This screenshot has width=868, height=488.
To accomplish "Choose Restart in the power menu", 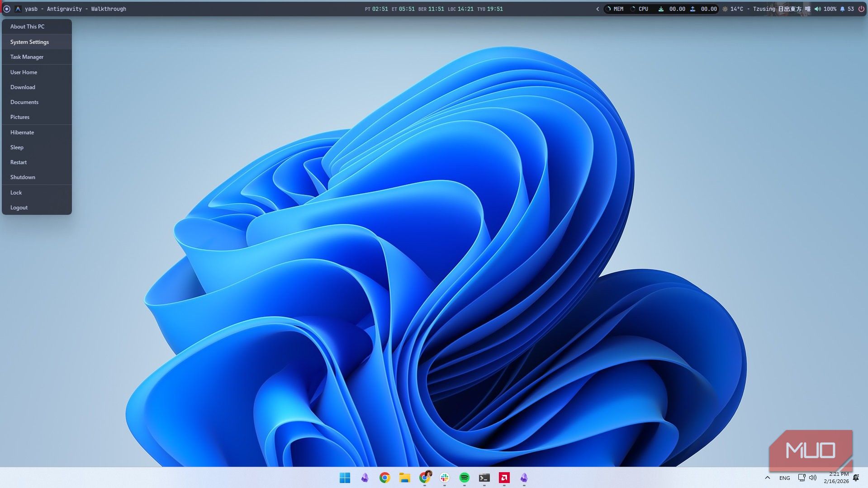I will pyautogui.click(x=37, y=162).
